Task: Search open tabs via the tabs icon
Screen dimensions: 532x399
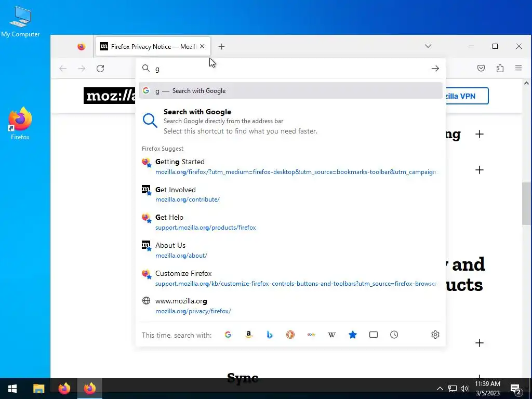Action: 373,335
